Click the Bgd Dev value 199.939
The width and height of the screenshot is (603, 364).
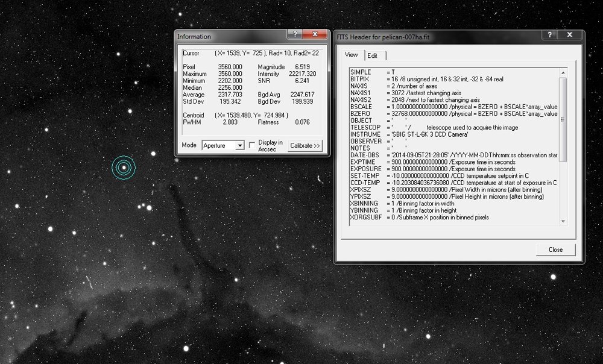pos(303,101)
